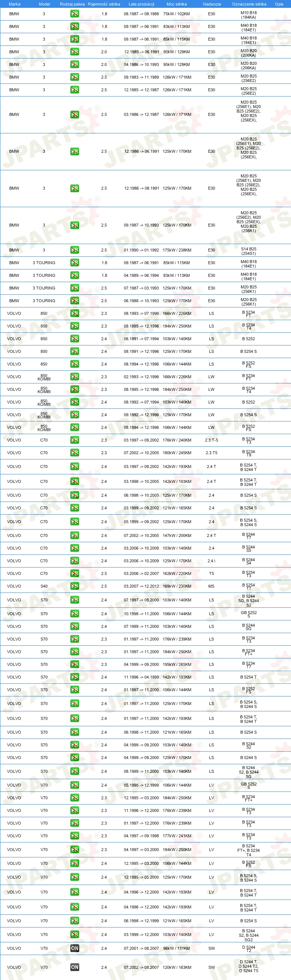The width and height of the screenshot is (291, 980).
Task: Click the Oznaczenie silnika column header
Action: (x=249, y=4)
